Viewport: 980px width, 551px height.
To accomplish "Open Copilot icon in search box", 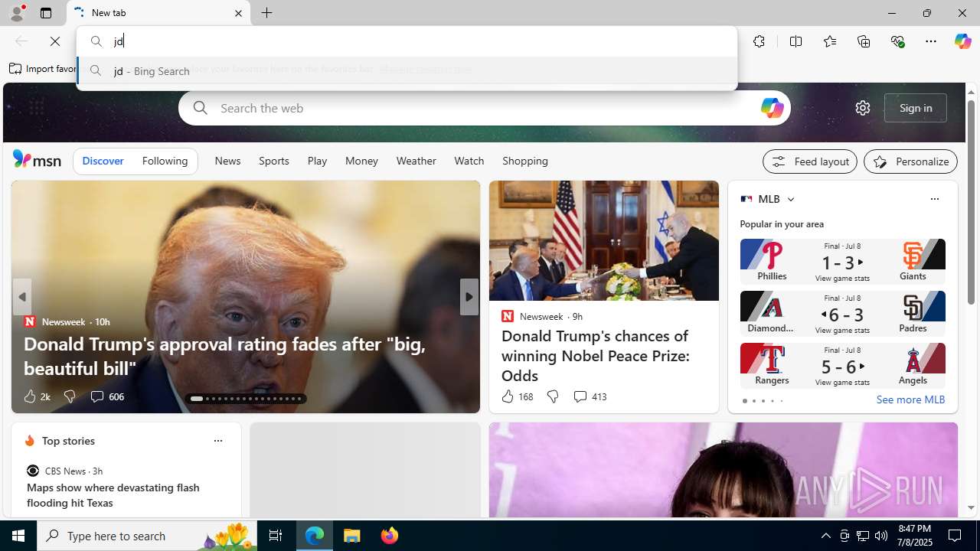I will [771, 108].
